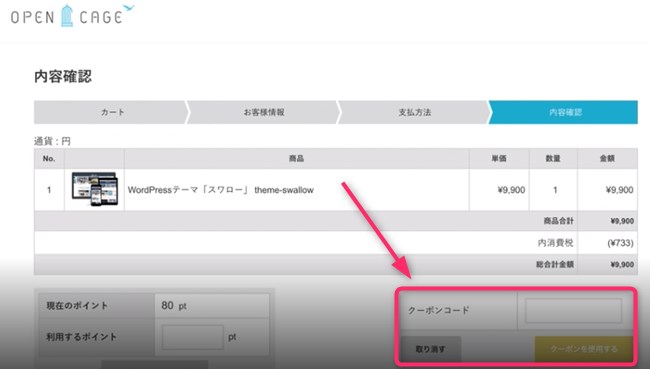Select the 80 pt points value
The width and height of the screenshot is (650, 369).
click(174, 306)
